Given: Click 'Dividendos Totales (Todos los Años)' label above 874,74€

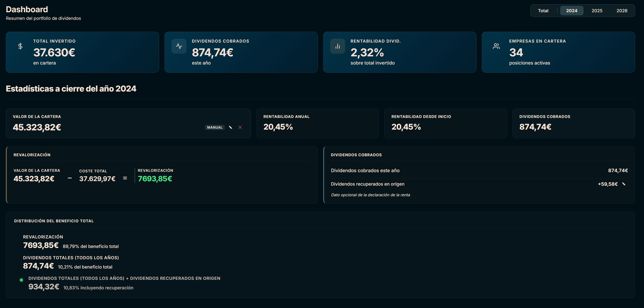Looking at the screenshot, I should click(x=71, y=257).
